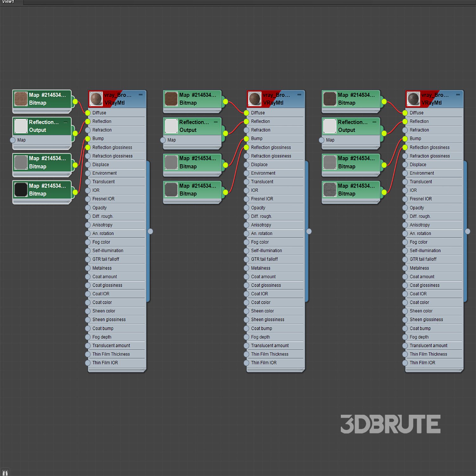Click the binoculars search icon
This screenshot has height=476, width=476.
click(x=5, y=473)
